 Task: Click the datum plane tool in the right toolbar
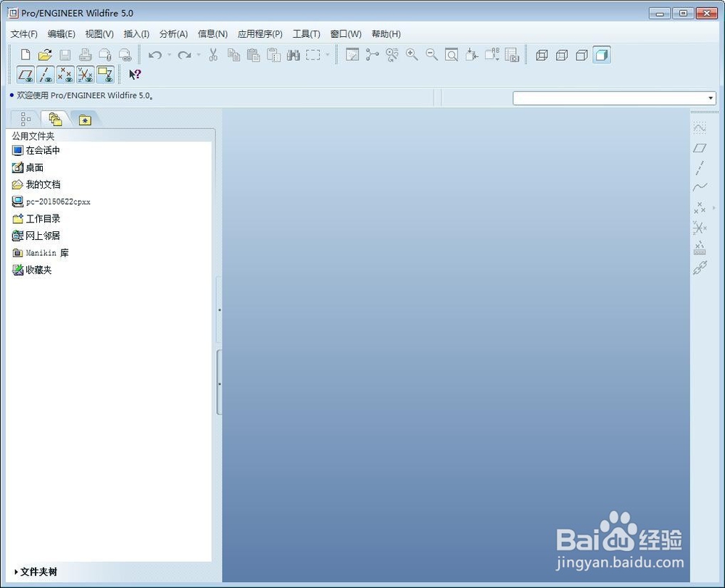pyautogui.click(x=700, y=148)
